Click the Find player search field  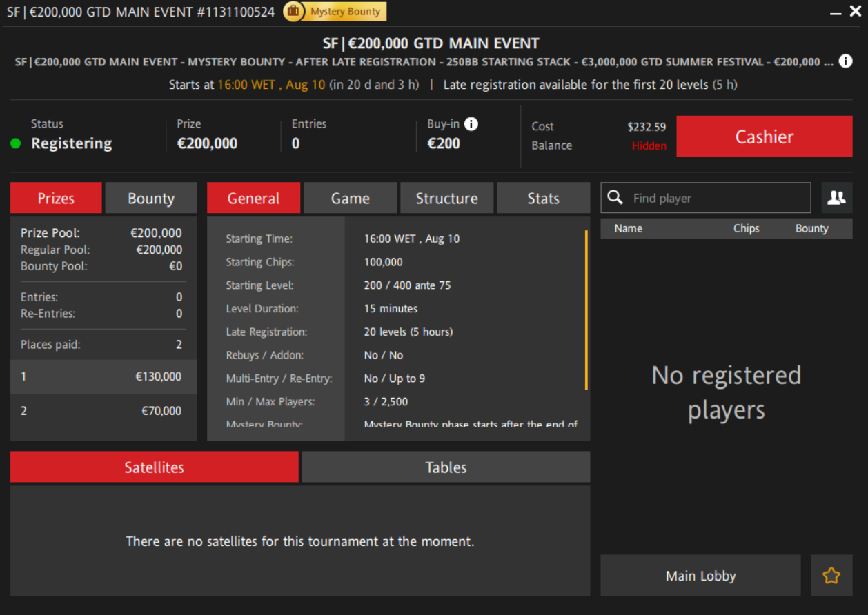tap(718, 199)
